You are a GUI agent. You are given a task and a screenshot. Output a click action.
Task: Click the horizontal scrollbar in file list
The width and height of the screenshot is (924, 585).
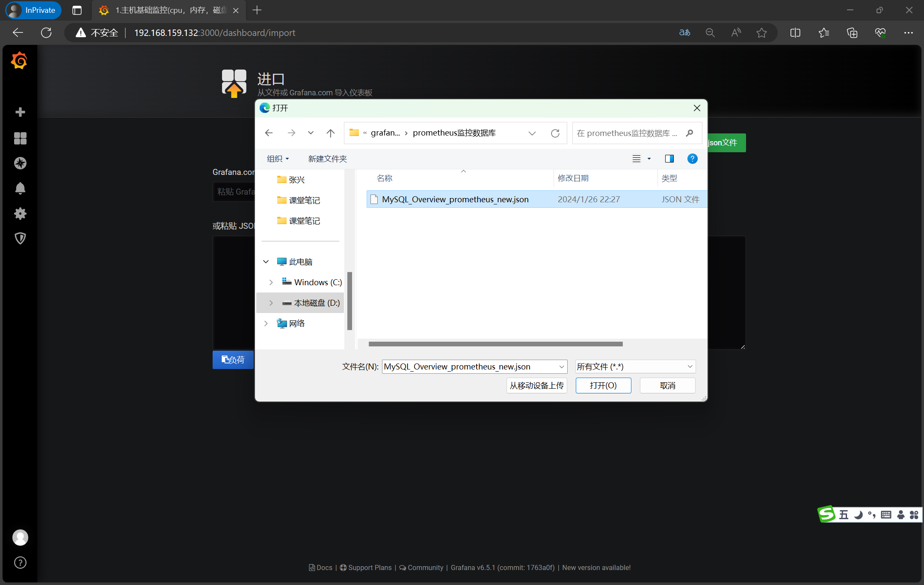tap(495, 344)
